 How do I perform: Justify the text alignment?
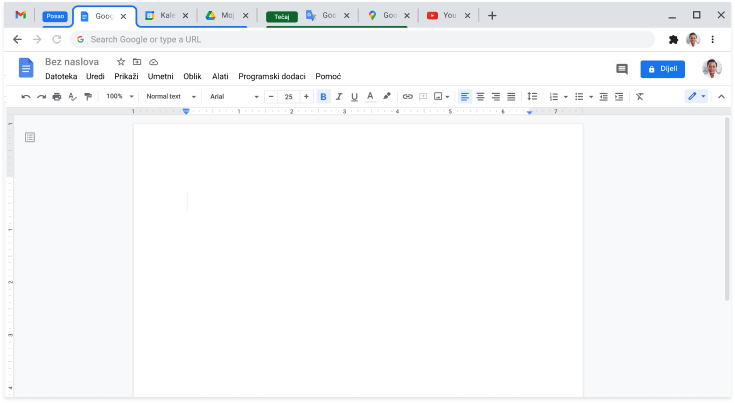coord(511,97)
